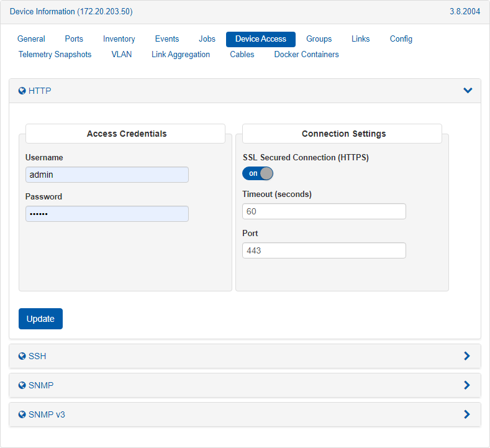Click the Port number field
490x448 pixels.
324,250
